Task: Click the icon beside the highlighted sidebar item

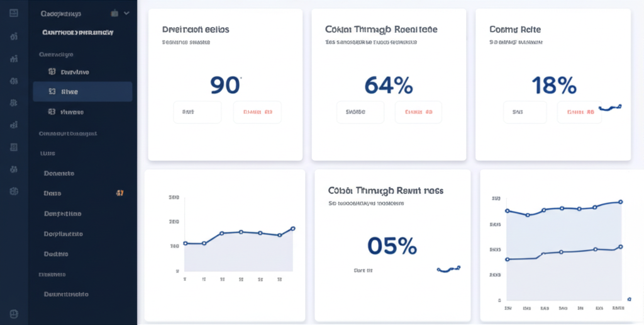Action: pyautogui.click(x=52, y=92)
